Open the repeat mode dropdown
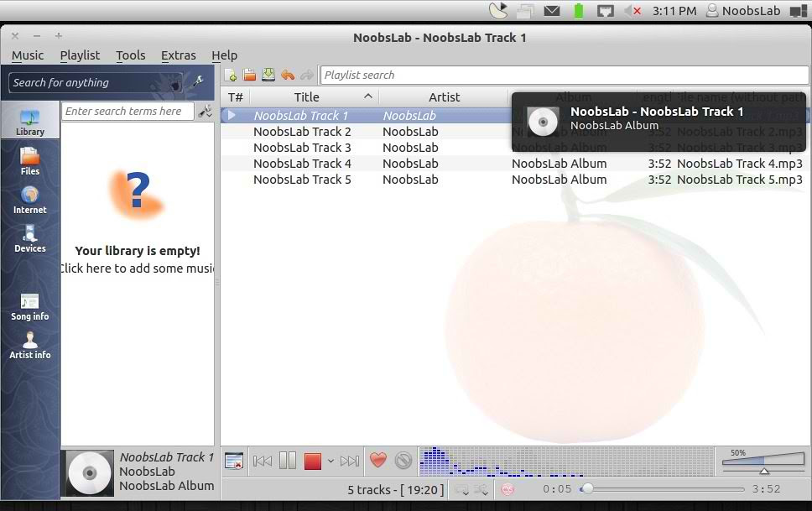Screen dimensions: 812x511 pos(461,490)
